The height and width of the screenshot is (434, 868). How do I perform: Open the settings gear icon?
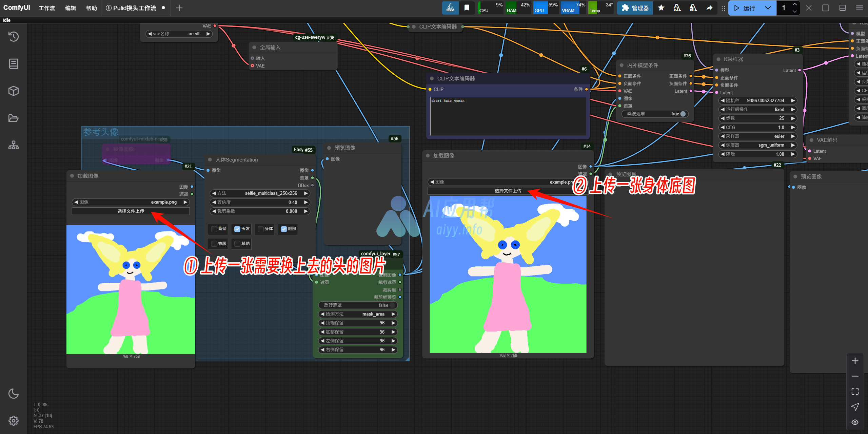14,421
